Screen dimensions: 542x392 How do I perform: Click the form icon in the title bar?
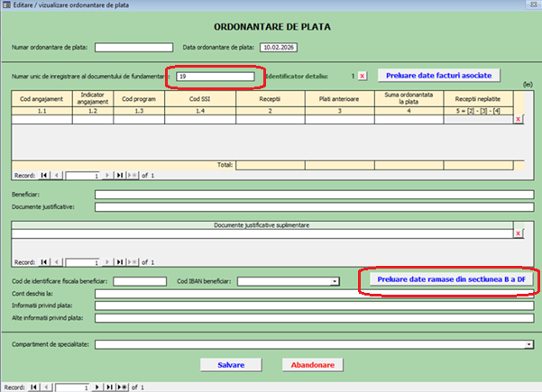[x=6, y=5]
